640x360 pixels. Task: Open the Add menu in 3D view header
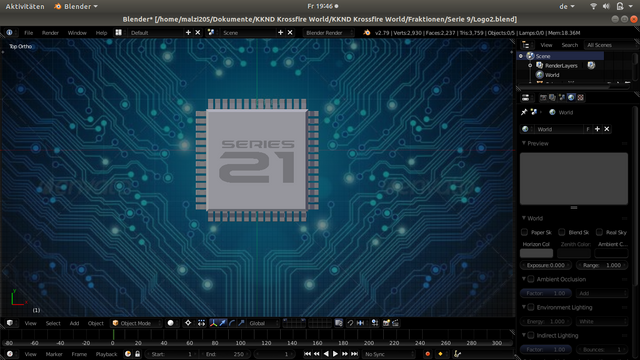click(74, 323)
